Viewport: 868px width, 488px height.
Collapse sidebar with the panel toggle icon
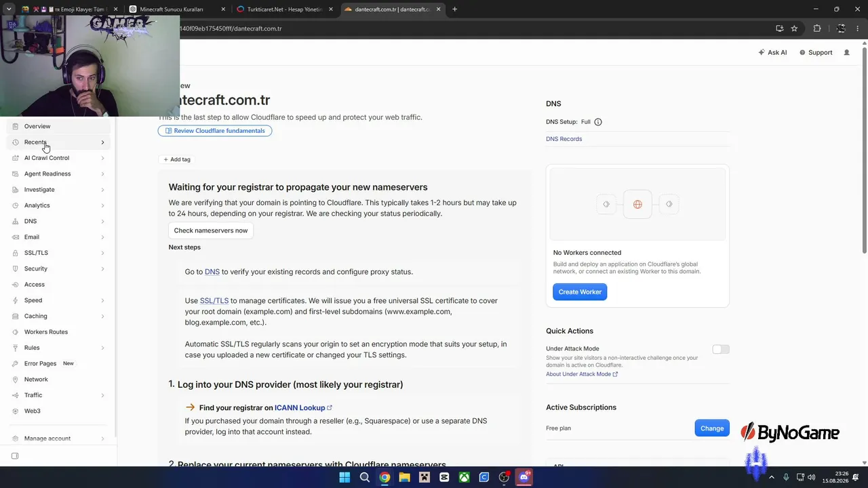click(15, 456)
